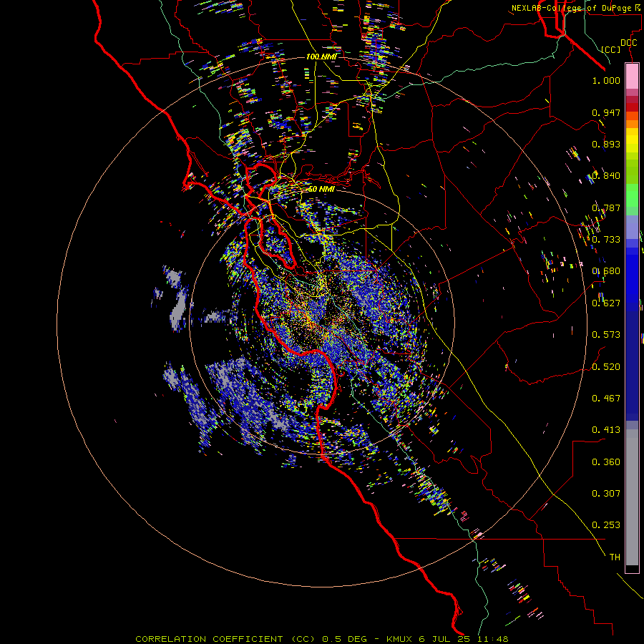Click the 0.840 scale value
Screen dimensions: 644x644
[606, 176]
